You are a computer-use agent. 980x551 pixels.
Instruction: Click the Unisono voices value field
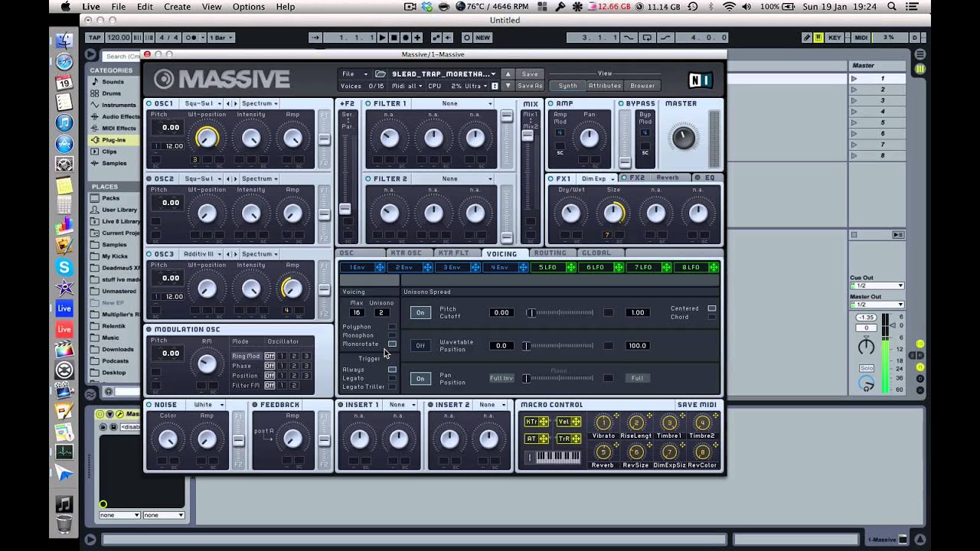(381, 312)
